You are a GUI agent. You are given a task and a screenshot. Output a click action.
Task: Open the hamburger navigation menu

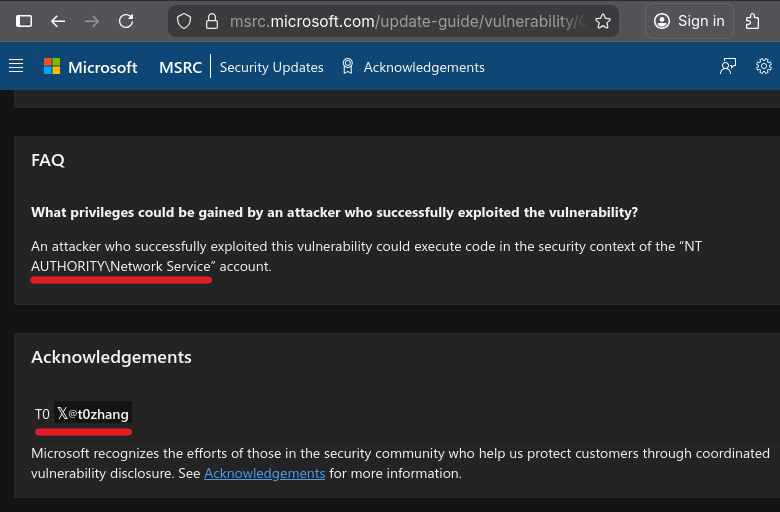click(16, 67)
